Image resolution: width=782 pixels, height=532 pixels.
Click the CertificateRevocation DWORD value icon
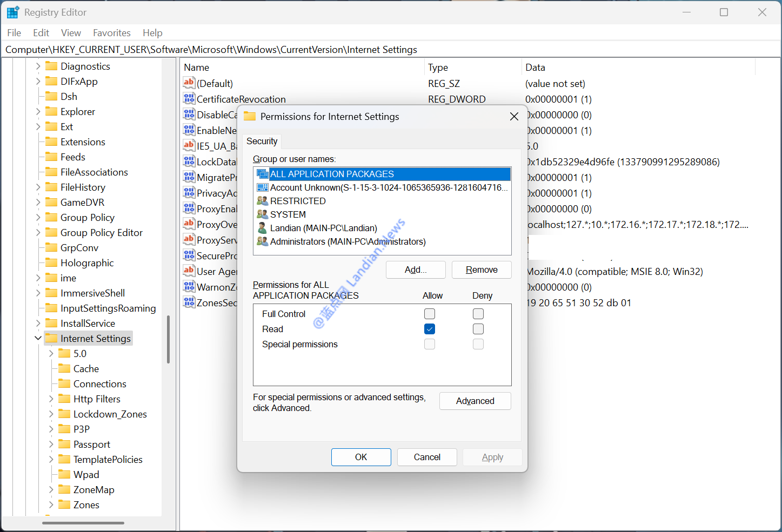[189, 98]
